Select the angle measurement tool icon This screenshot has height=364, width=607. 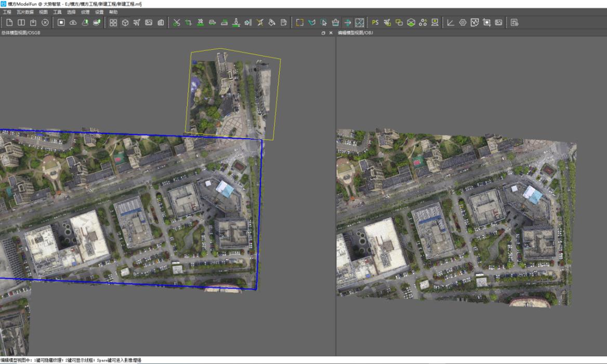[x=451, y=22]
